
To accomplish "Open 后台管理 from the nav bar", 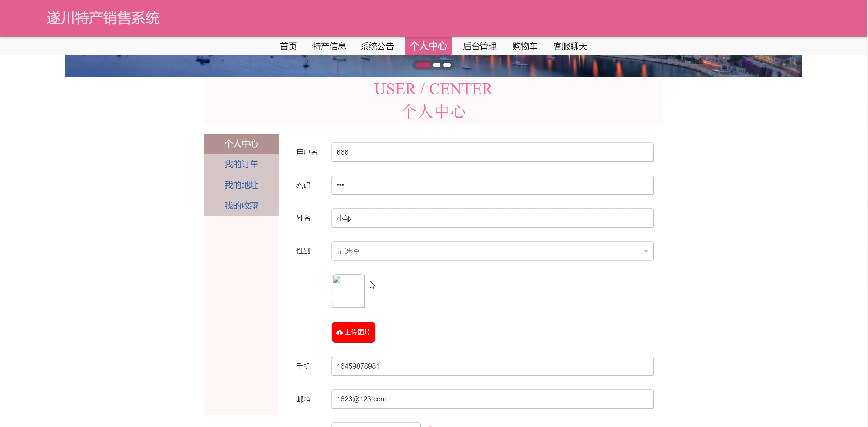I will coord(479,46).
